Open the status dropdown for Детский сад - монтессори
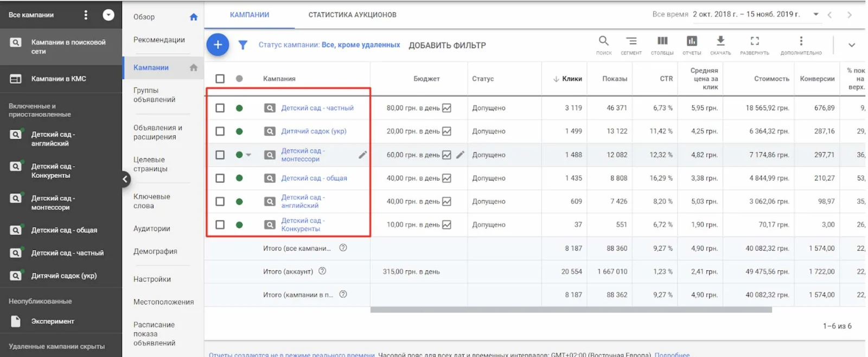868x357 pixels. pyautogui.click(x=248, y=155)
